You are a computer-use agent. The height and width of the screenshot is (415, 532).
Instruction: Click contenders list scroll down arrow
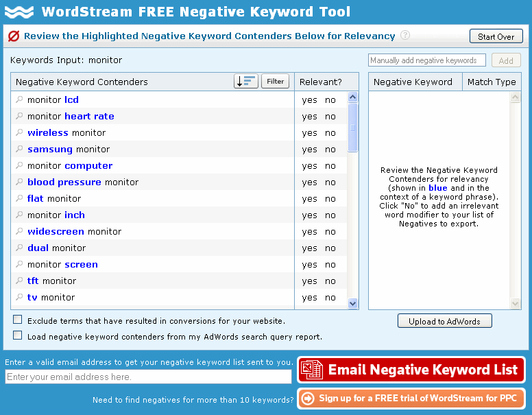(x=352, y=303)
